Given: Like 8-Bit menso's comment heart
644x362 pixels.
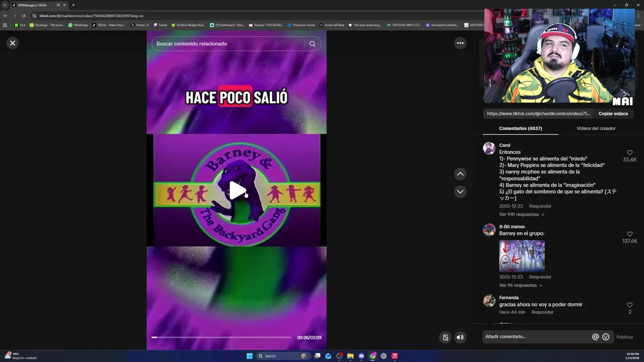Looking at the screenshot, I should coord(629,234).
